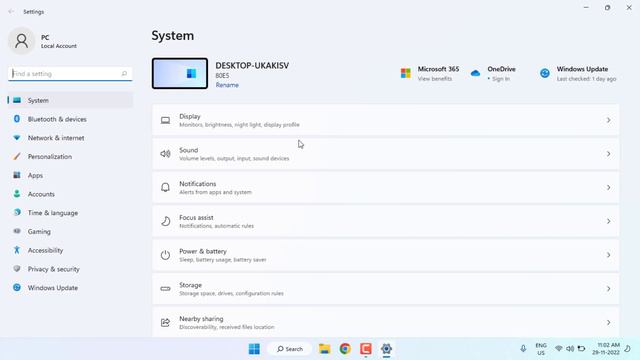Screen dimensions: 640x360
Task: Click the taskbar focus moon icon
Action: coord(628,349)
